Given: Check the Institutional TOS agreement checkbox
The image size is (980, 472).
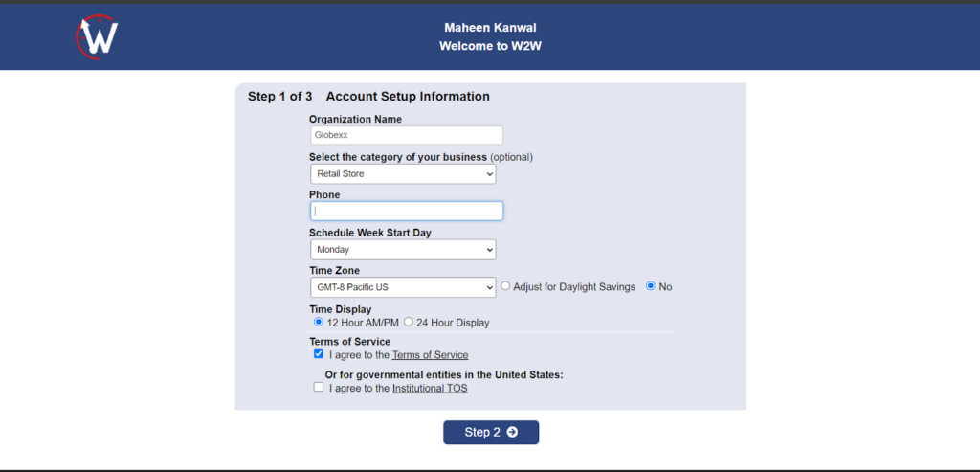Looking at the screenshot, I should (319, 387).
